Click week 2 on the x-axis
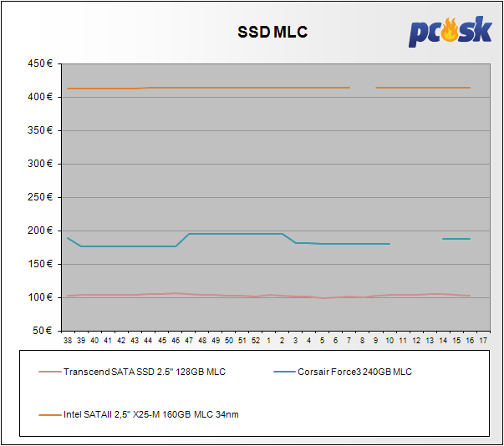Screen dimensions: 504x446 click(282, 341)
